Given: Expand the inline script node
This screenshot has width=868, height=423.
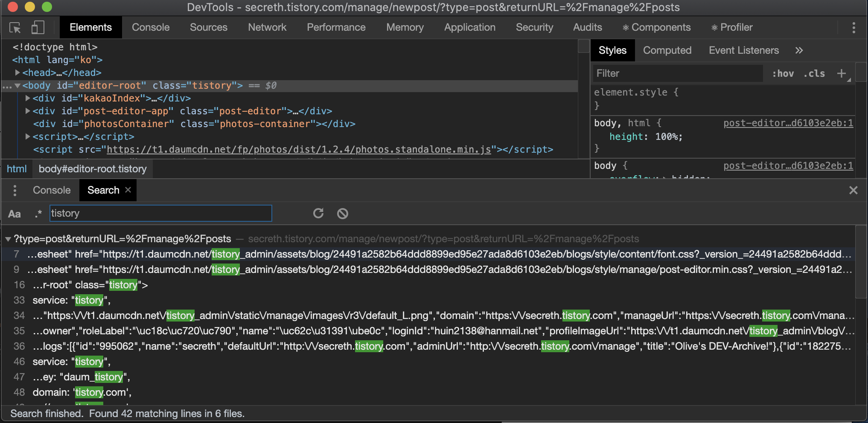Looking at the screenshot, I should click(28, 136).
